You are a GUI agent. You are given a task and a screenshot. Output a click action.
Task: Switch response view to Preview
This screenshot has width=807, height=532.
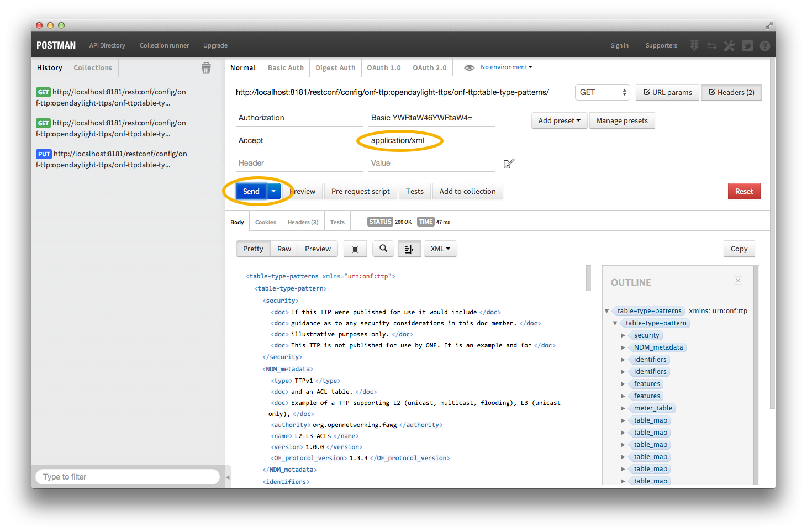[x=318, y=249]
